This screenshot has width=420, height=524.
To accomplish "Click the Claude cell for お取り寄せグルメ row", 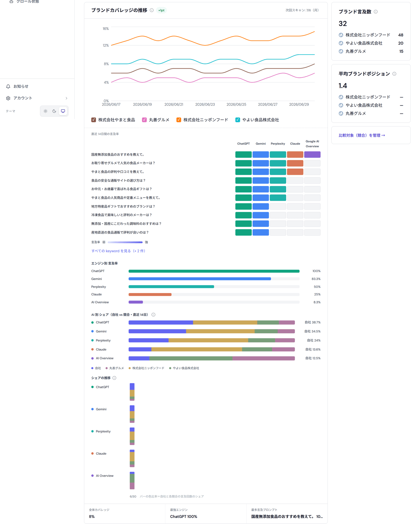I will [295, 163].
